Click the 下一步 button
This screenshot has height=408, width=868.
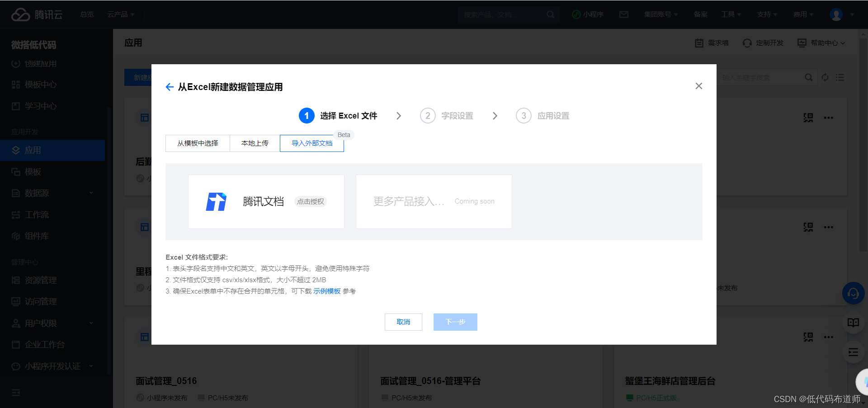455,322
